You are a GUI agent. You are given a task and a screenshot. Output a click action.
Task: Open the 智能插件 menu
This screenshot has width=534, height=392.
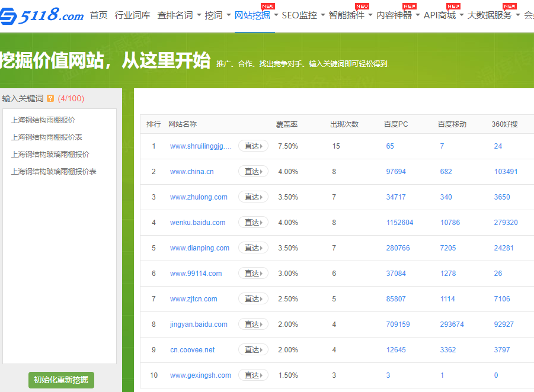pyautogui.click(x=346, y=15)
